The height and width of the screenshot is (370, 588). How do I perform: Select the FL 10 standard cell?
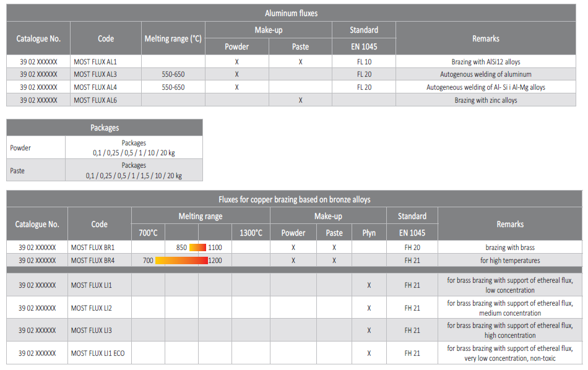tap(364, 62)
